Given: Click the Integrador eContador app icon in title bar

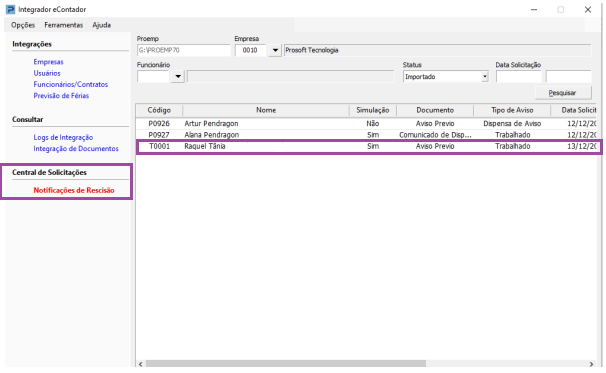Looking at the screenshot, I should (10, 9).
